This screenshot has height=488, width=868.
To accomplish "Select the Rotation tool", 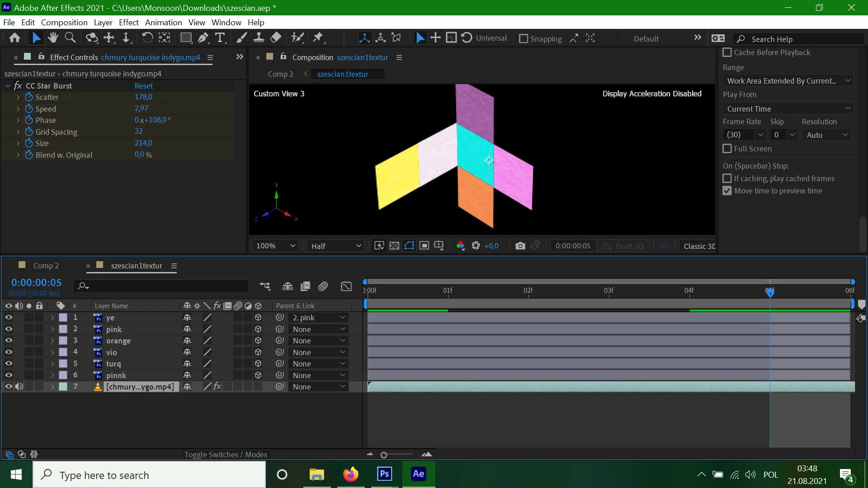I will pyautogui.click(x=147, y=38).
